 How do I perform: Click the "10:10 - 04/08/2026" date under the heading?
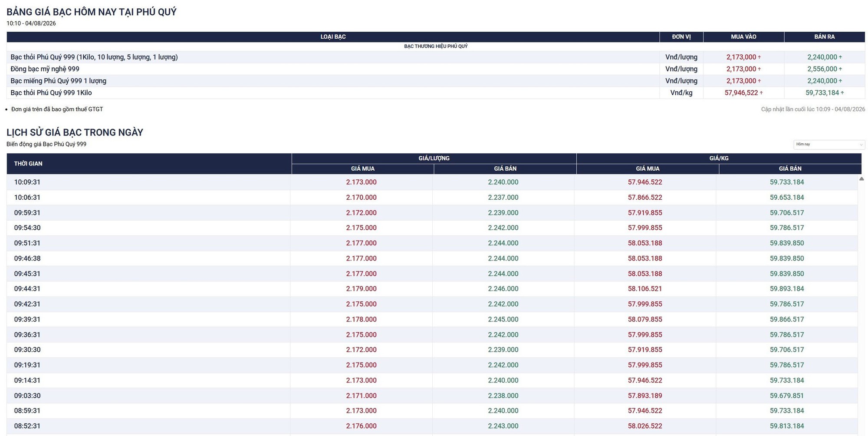click(x=31, y=23)
